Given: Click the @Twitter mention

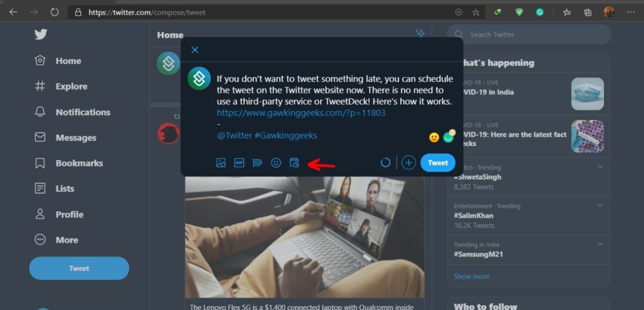Looking at the screenshot, I should [234, 135].
